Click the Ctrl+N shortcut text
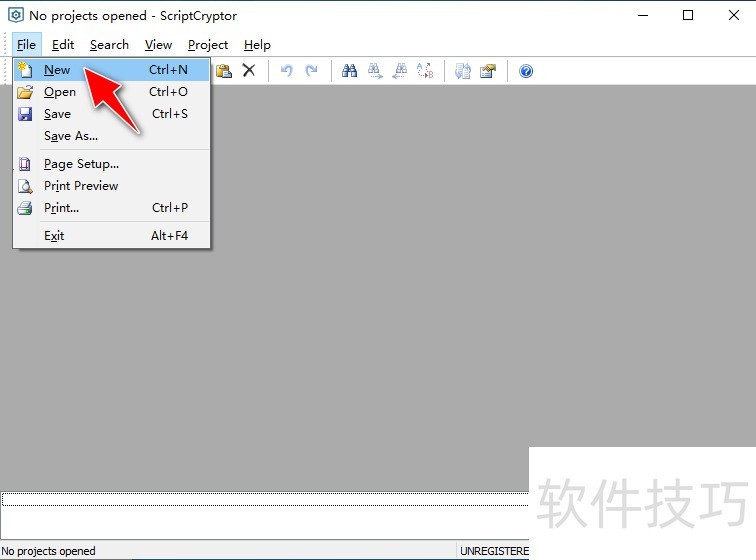 [168, 70]
